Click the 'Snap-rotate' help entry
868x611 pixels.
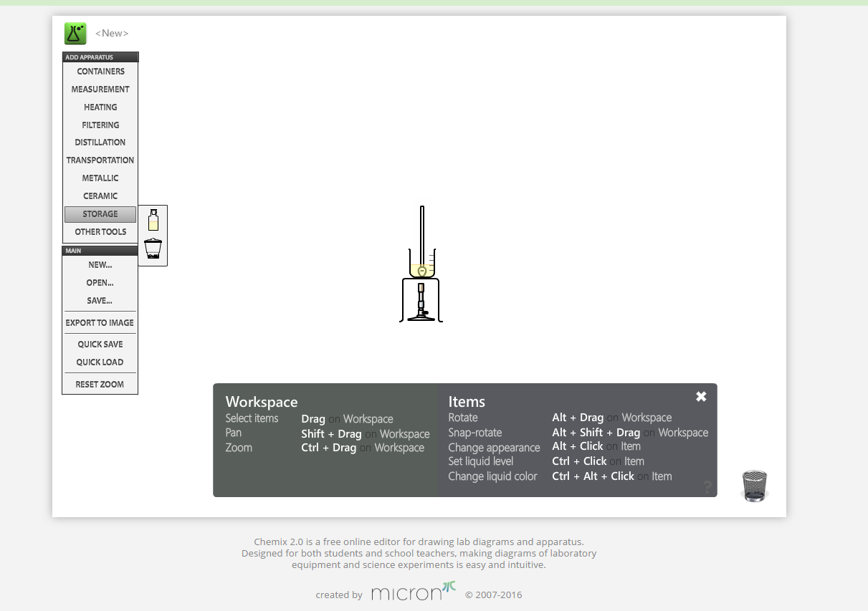[474, 433]
